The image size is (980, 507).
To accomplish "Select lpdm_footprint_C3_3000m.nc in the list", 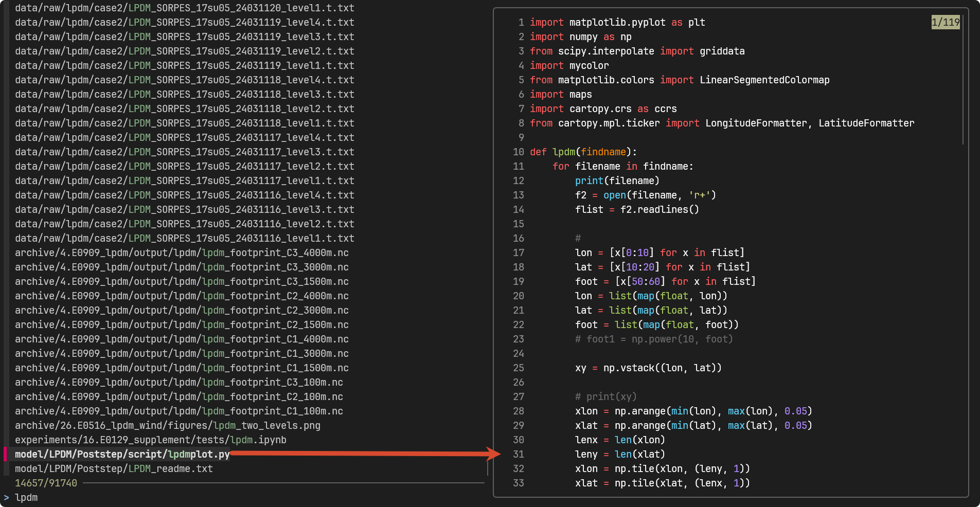I will coord(182,267).
